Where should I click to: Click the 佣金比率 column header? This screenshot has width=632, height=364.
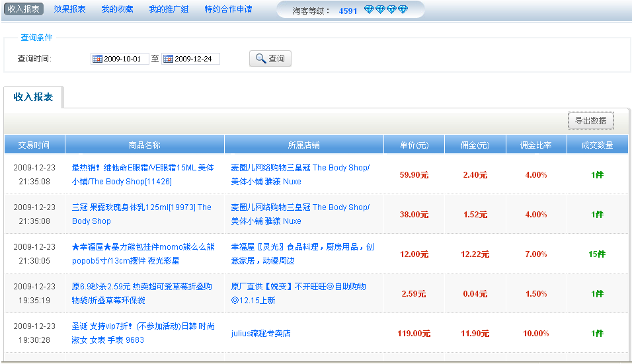click(x=536, y=145)
